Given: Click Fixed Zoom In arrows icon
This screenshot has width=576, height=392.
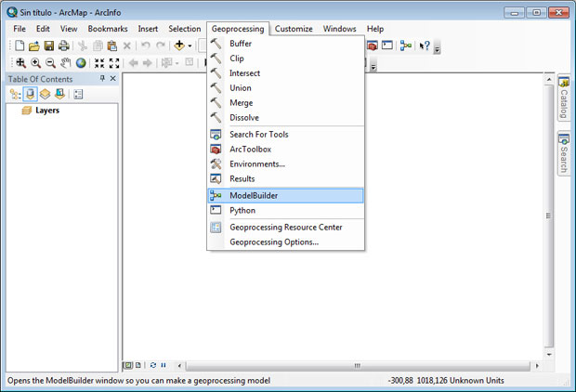Looking at the screenshot, I should tap(99, 63).
